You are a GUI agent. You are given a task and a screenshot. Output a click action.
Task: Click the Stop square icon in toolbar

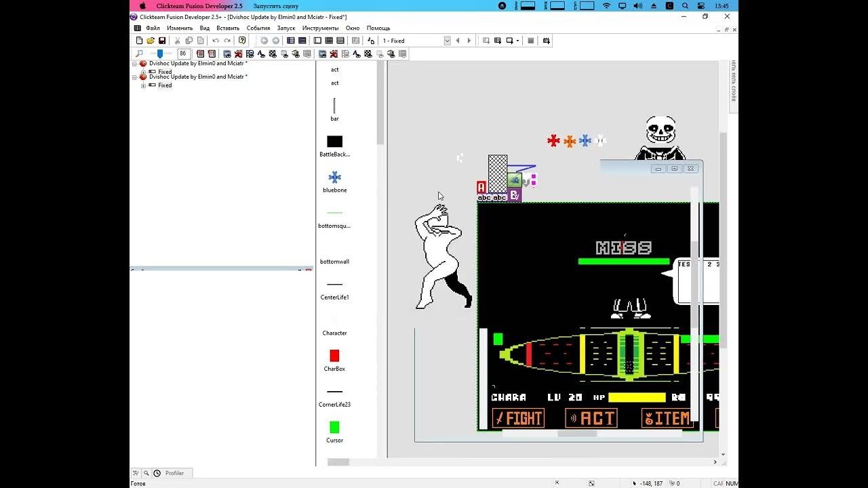(x=531, y=41)
